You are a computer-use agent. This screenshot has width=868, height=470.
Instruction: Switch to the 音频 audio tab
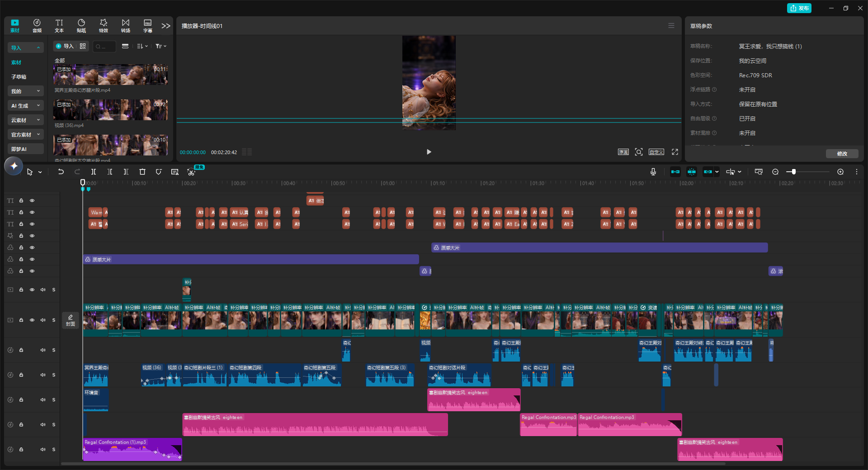click(37, 26)
